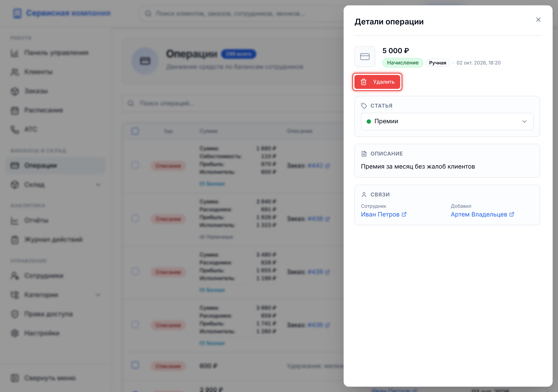Select Операции in the sidebar
Image resolution: width=558 pixels, height=392 pixels.
56,165
